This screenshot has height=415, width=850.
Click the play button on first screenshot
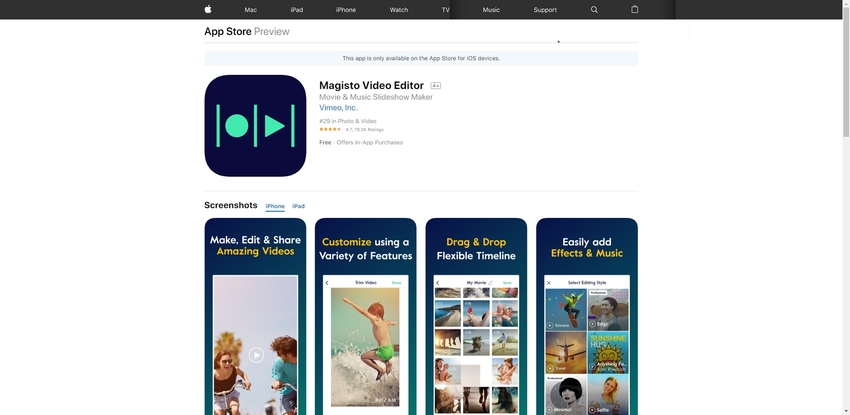click(x=256, y=355)
